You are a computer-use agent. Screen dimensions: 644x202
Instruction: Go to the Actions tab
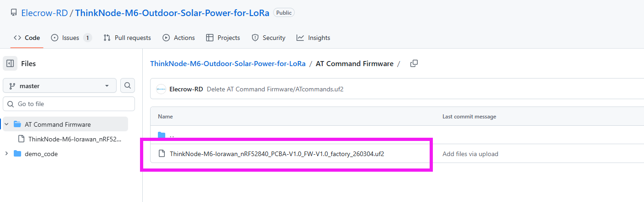click(x=179, y=38)
